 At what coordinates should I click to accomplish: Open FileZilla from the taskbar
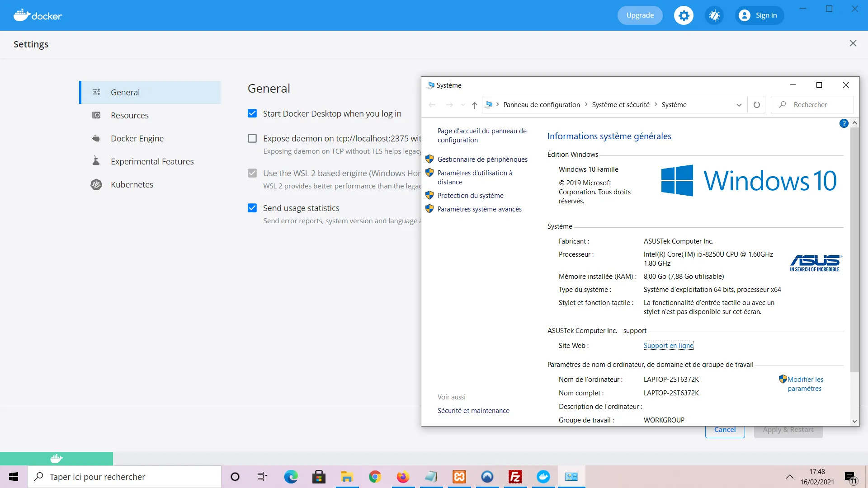point(515,477)
